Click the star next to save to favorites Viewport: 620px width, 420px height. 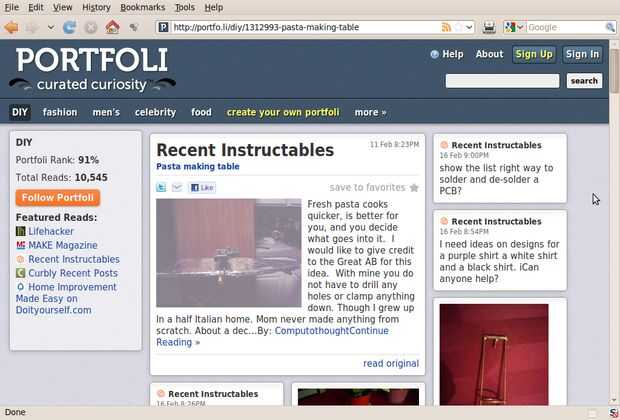click(x=414, y=187)
